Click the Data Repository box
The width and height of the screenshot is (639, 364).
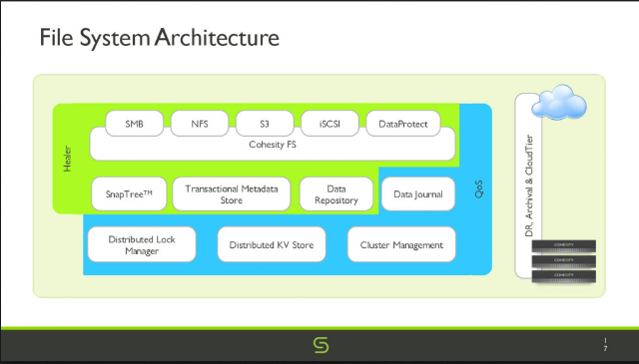[336, 193]
